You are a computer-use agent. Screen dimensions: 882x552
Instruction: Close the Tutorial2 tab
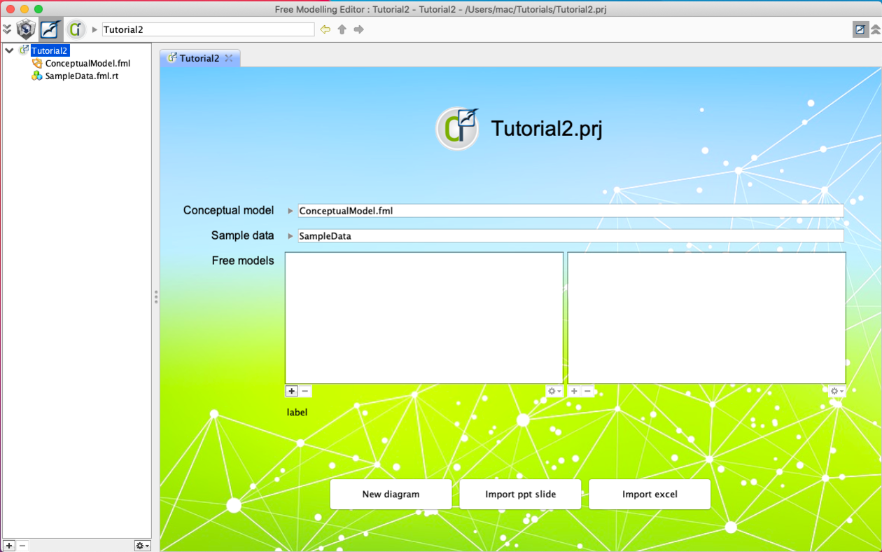click(x=228, y=58)
